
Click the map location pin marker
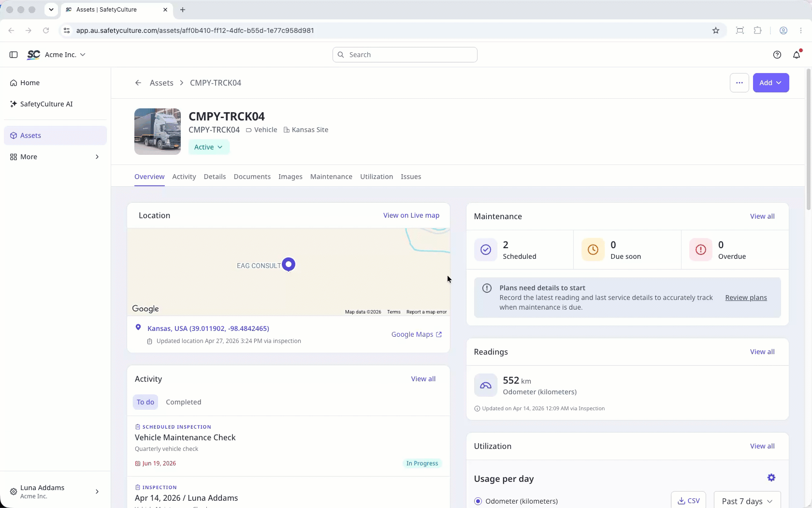pyautogui.click(x=289, y=265)
